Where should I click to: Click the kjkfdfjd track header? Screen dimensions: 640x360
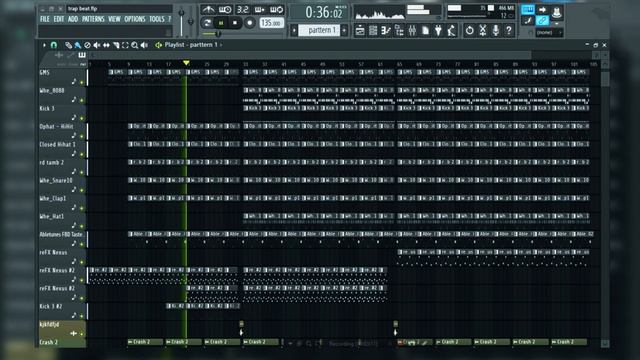coord(62,329)
